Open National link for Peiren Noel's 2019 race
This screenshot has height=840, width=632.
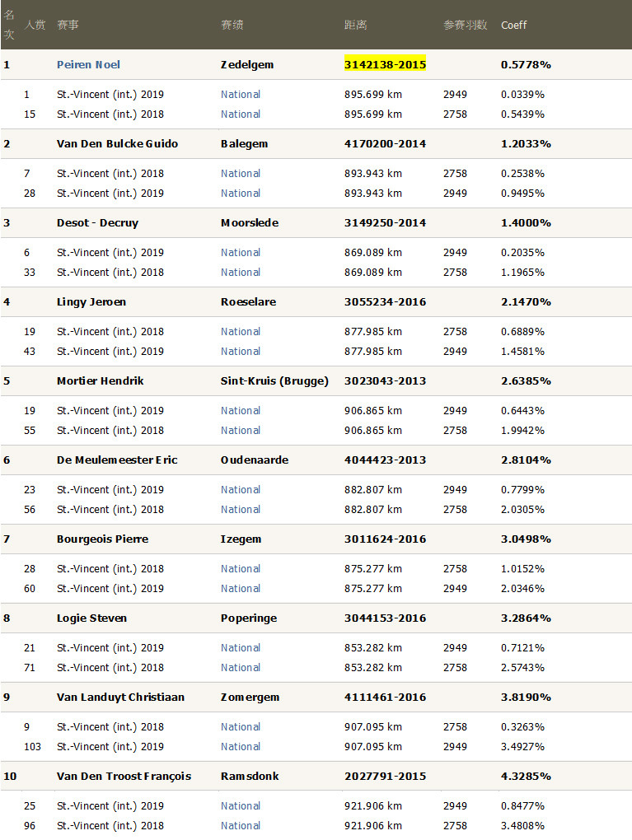pos(241,94)
